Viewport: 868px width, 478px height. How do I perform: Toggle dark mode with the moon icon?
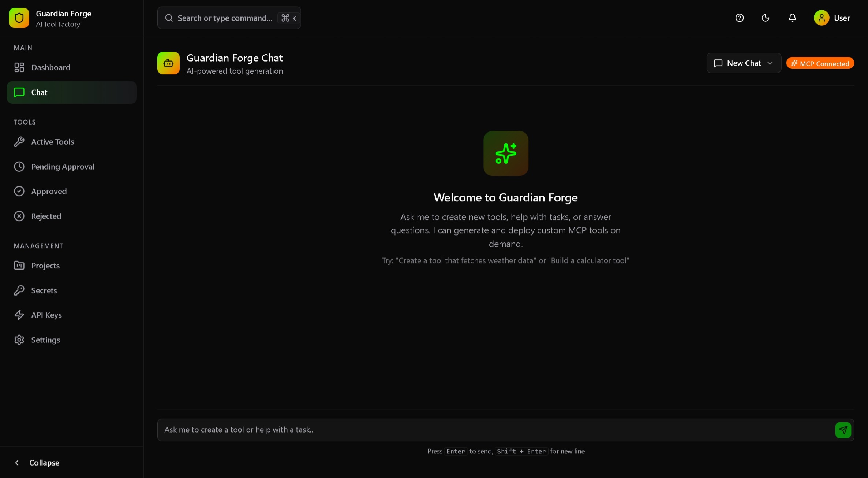766,18
